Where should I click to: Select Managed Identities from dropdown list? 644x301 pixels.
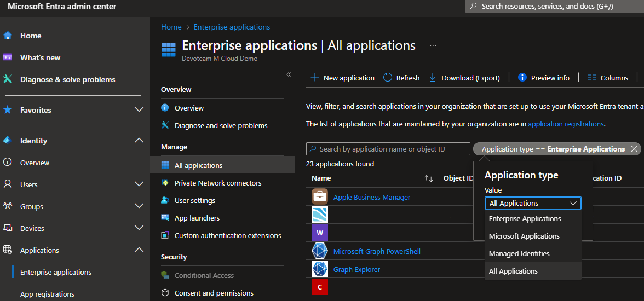[x=533, y=254]
